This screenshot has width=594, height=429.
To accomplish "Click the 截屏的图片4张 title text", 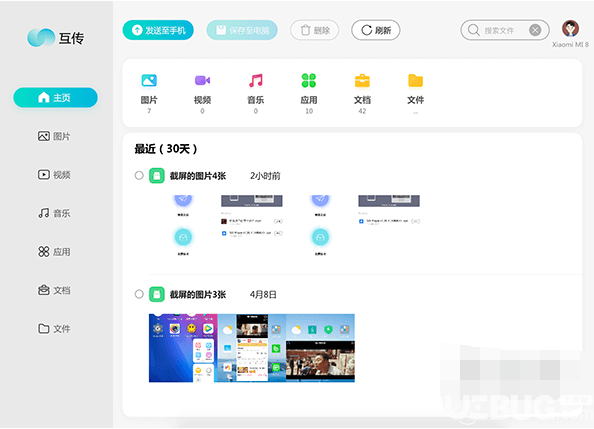I will point(198,175).
